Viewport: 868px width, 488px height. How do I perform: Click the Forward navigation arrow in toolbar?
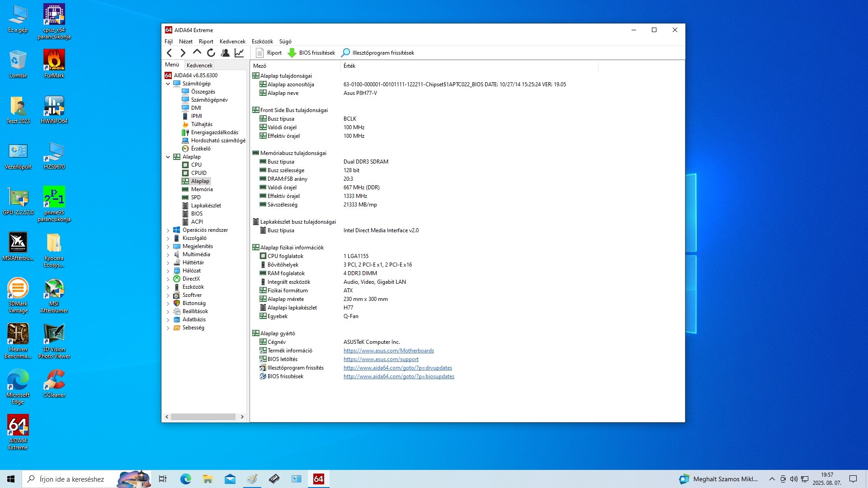pos(183,53)
